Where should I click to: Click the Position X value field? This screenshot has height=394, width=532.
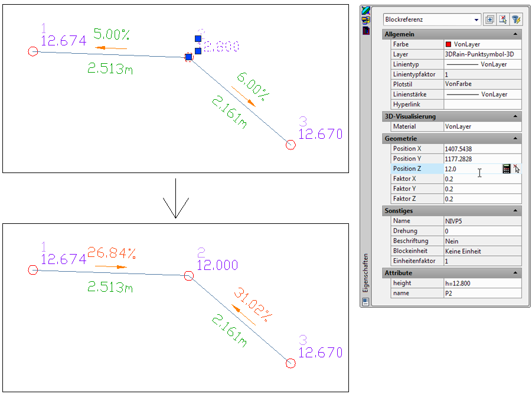click(482, 149)
